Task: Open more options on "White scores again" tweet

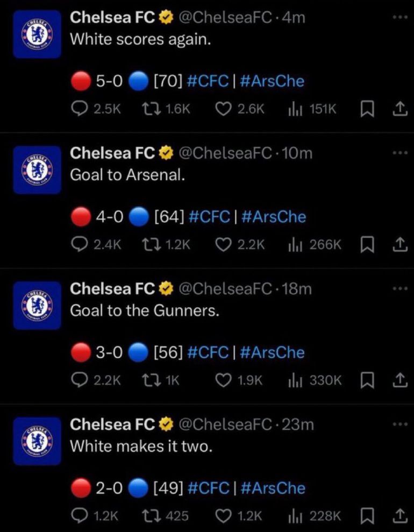Action: tap(397, 17)
